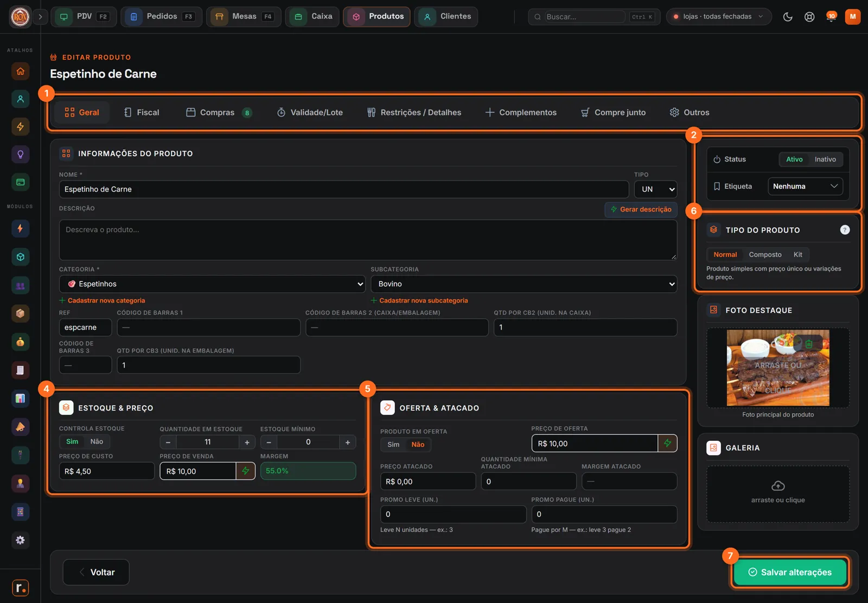
Task: Open the person shortcut icon in sidebar
Action: coord(21,99)
